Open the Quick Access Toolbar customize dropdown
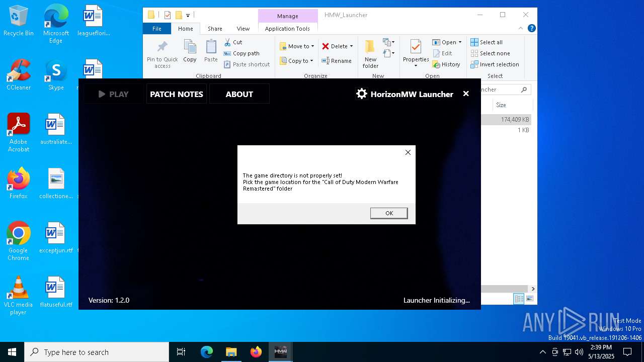Viewport: 644px width, 362px height. 188,15
